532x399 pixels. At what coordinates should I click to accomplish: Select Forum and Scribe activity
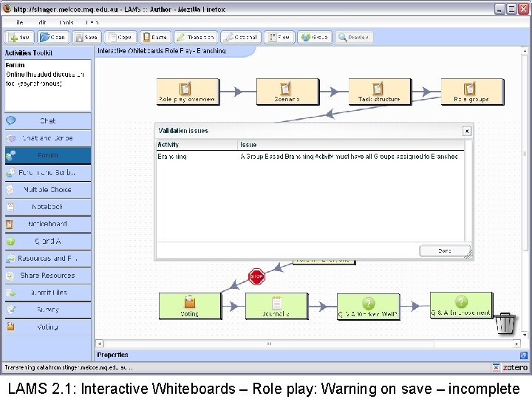click(x=48, y=172)
